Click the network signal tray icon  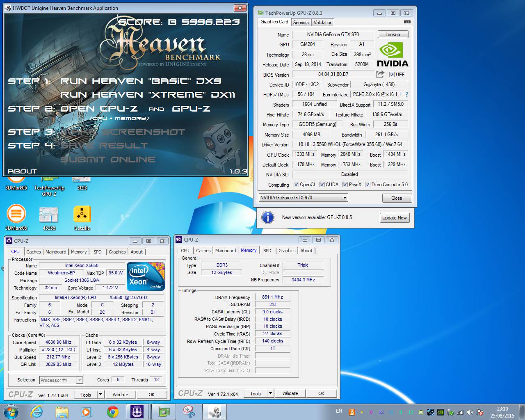coord(460,412)
